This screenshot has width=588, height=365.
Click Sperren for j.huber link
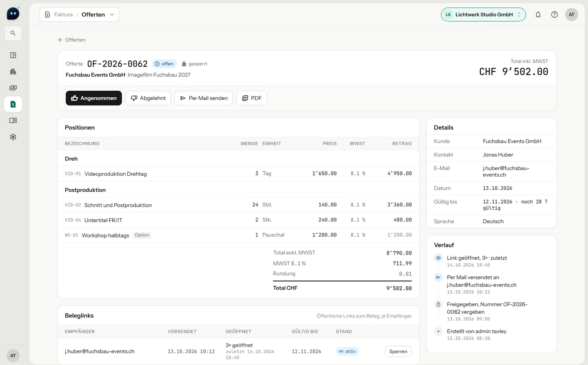pos(398,352)
